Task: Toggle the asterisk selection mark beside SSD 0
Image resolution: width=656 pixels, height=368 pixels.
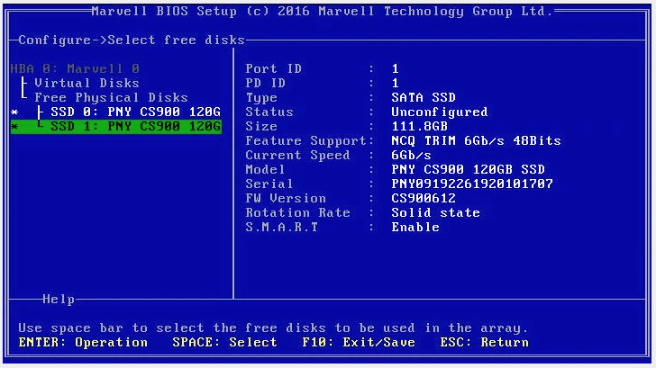Action: click(x=15, y=112)
